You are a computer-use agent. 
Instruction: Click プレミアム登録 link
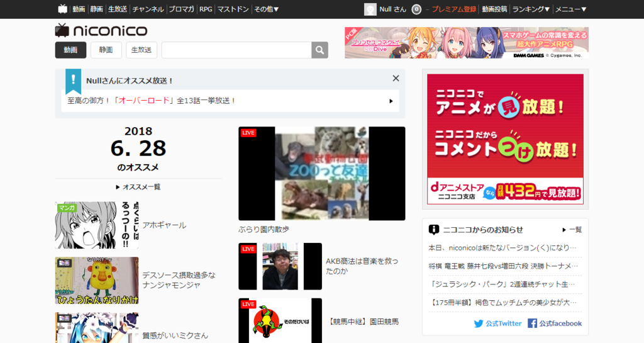point(453,9)
